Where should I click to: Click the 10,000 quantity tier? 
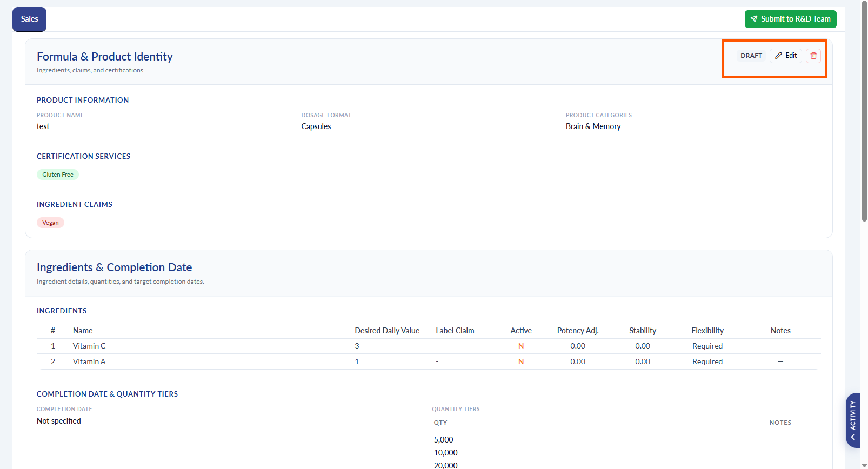click(445, 453)
